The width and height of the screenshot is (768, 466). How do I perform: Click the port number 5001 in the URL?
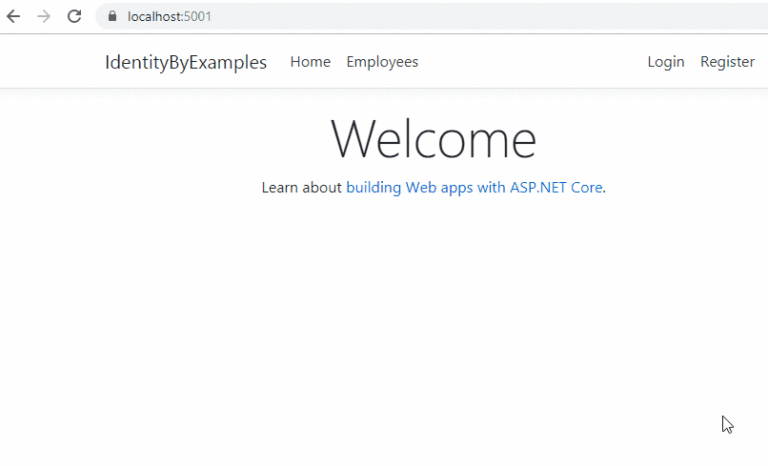[x=198, y=17]
